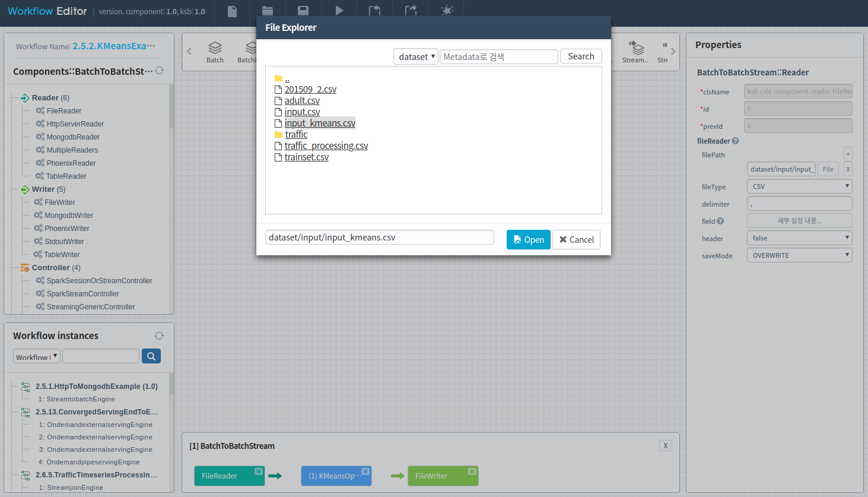Viewport: 868px width, 497px height.
Task: Click the magnifier search button in Workflow instances
Action: (x=151, y=356)
